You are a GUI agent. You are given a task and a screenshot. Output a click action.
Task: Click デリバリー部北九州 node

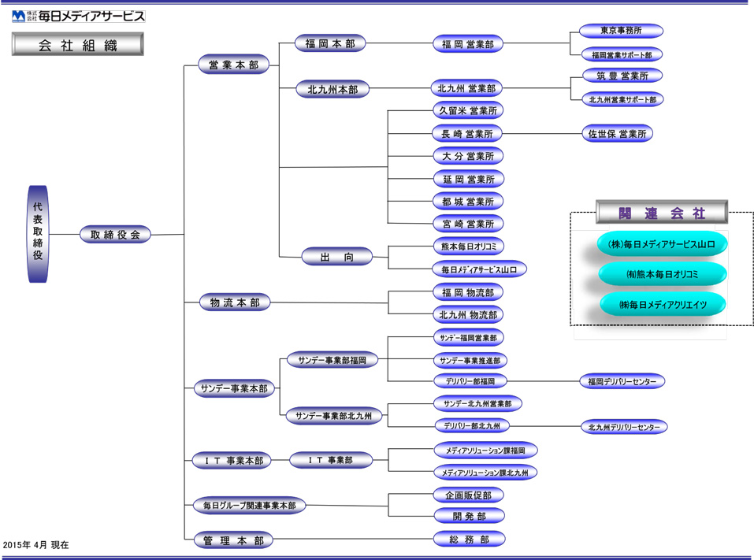pos(472,425)
